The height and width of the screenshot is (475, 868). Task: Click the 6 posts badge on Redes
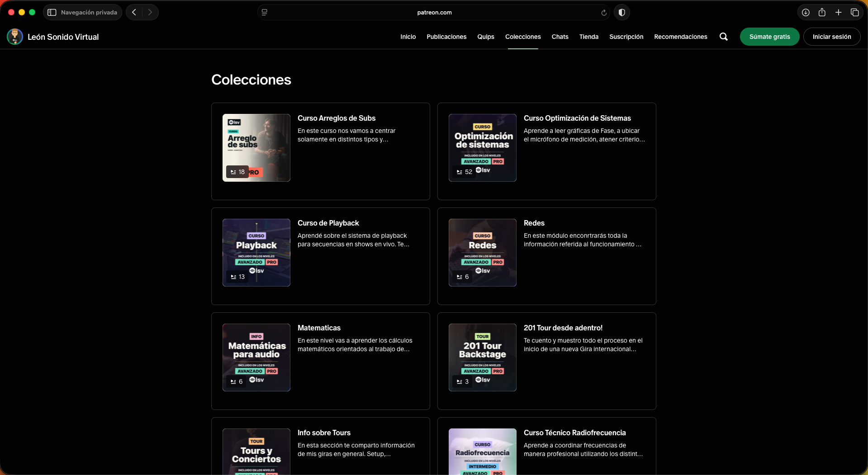(462, 277)
